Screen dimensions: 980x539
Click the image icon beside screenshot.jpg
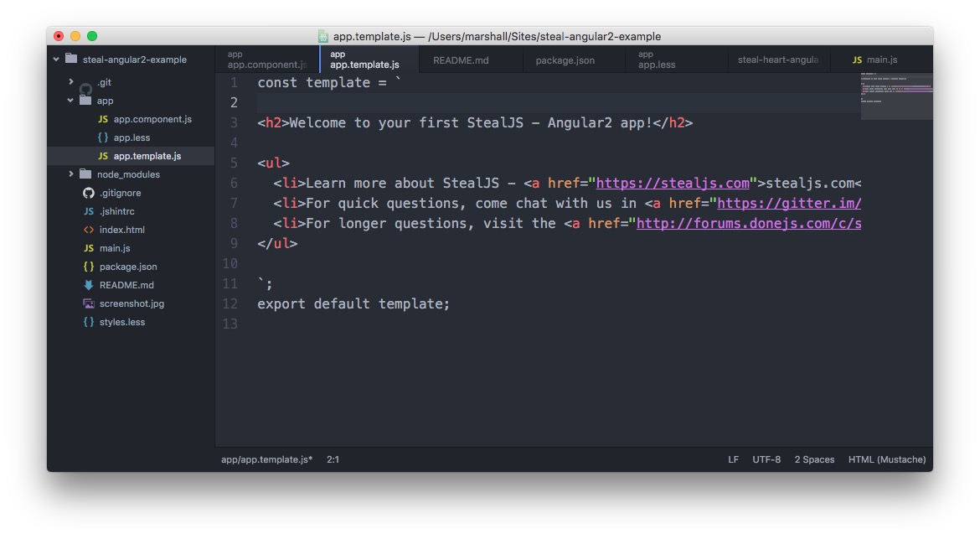point(89,303)
